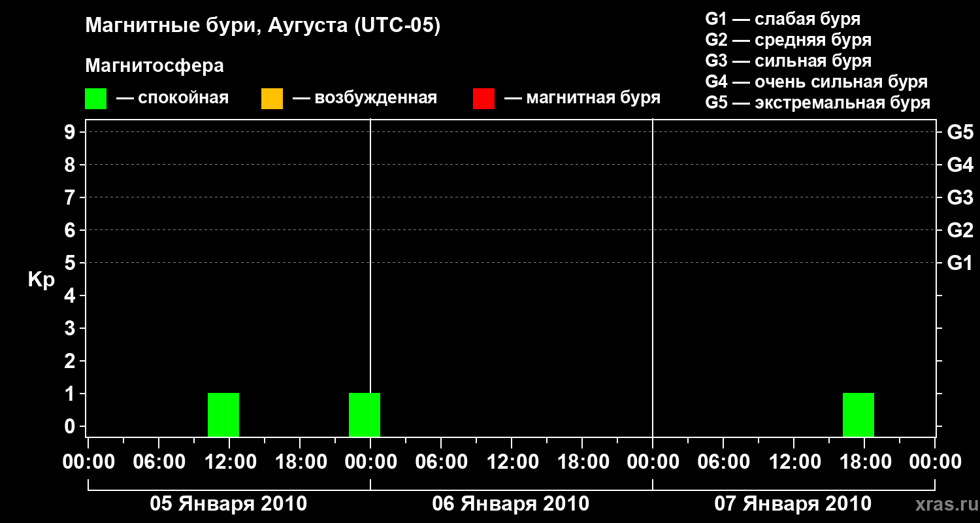Click the green calm magnetosphere legend swatch
This screenshot has height=523, width=980.
point(95,99)
